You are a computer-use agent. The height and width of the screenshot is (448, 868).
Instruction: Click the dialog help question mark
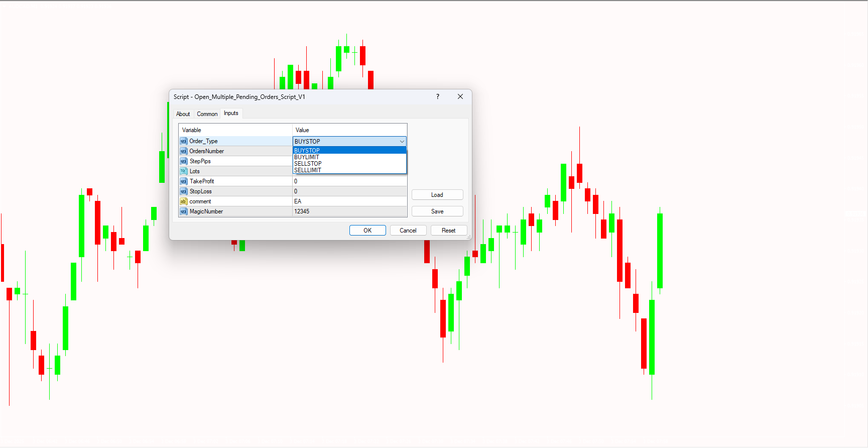(438, 96)
